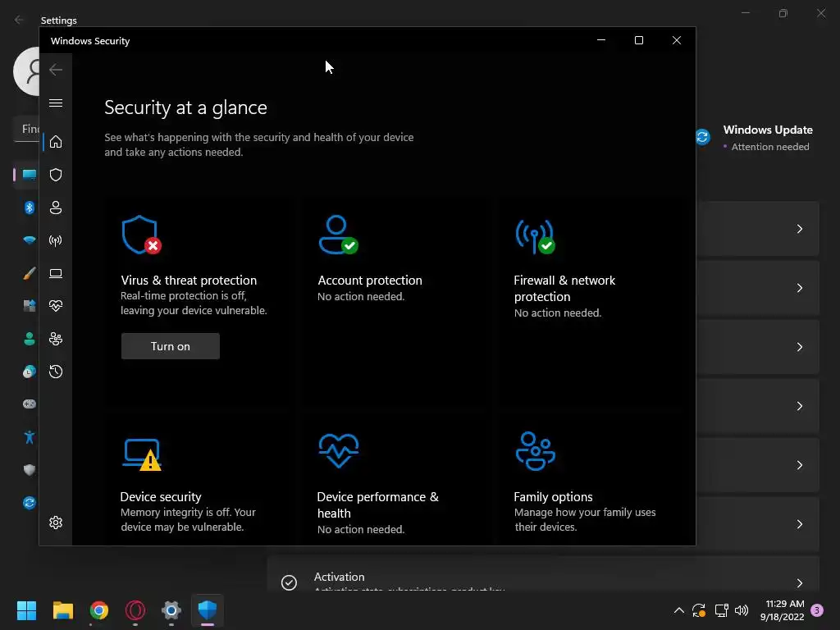Screen dimensions: 840x630
Task: Click the Family options people tile icon
Action: point(535,451)
